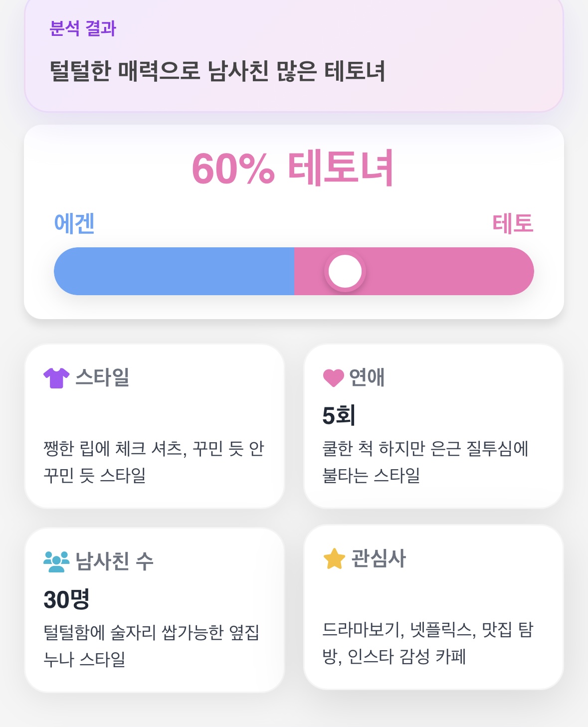This screenshot has width=588, height=727.
Task: Click the purple t-shirt style icon
Action: click(56, 378)
